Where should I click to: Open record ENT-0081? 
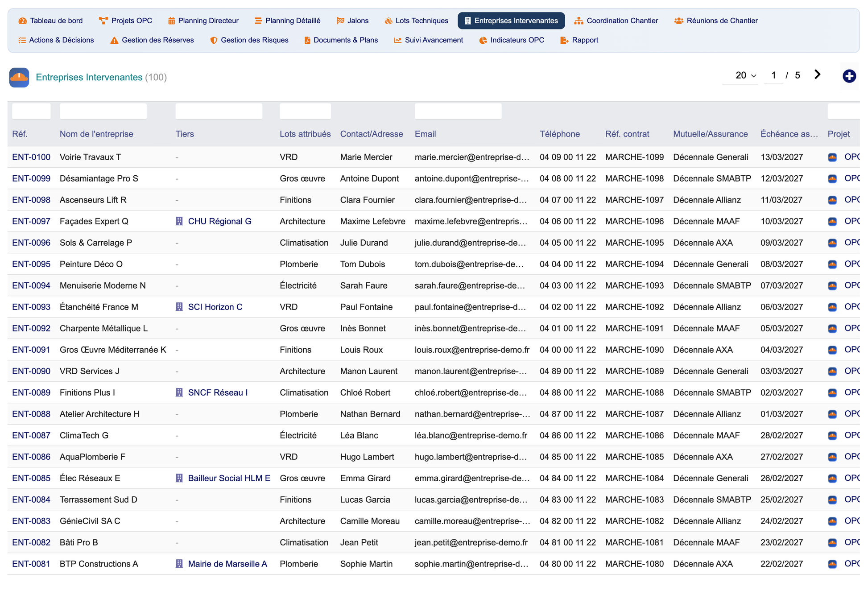coord(31,564)
